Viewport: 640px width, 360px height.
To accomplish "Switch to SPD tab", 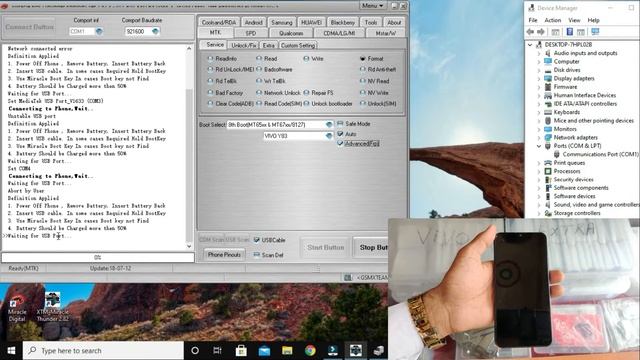I will point(251,33).
